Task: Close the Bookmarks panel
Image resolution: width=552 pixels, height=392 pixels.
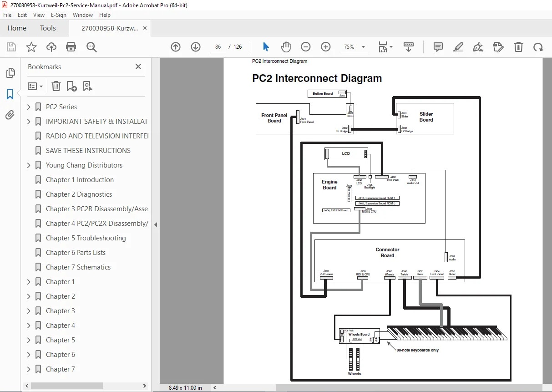Action: tap(138, 66)
